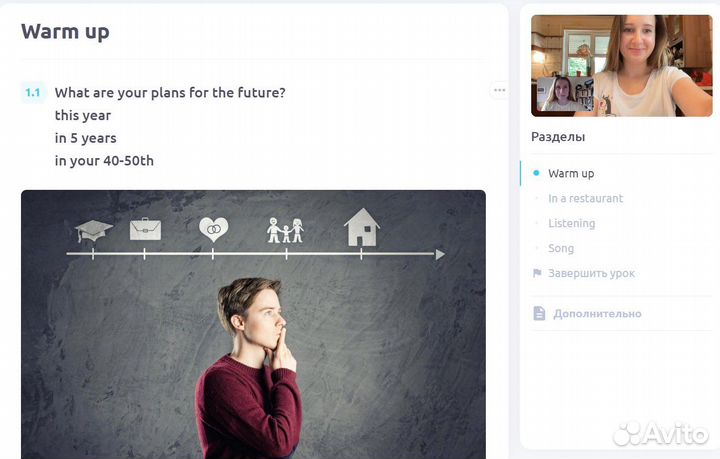
Task: Click Завершить урок to finish lesson
Action: [x=591, y=273]
